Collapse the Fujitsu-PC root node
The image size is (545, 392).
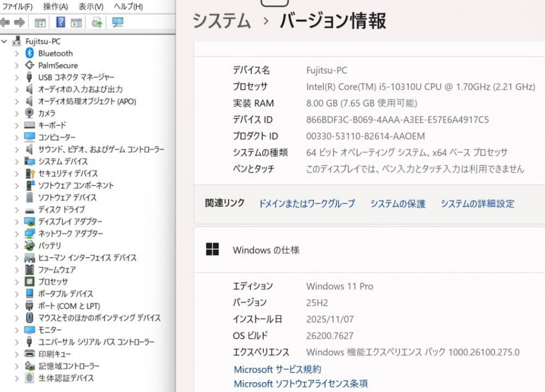tap(5, 41)
